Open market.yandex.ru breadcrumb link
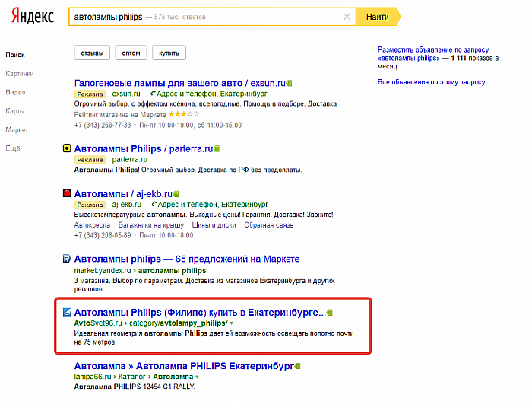Screen dimensions: 532x401 click(x=103, y=271)
